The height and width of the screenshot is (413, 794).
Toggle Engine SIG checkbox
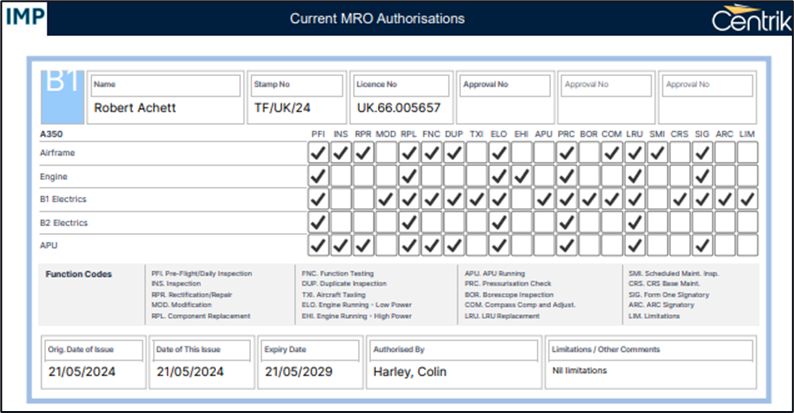[x=702, y=176]
